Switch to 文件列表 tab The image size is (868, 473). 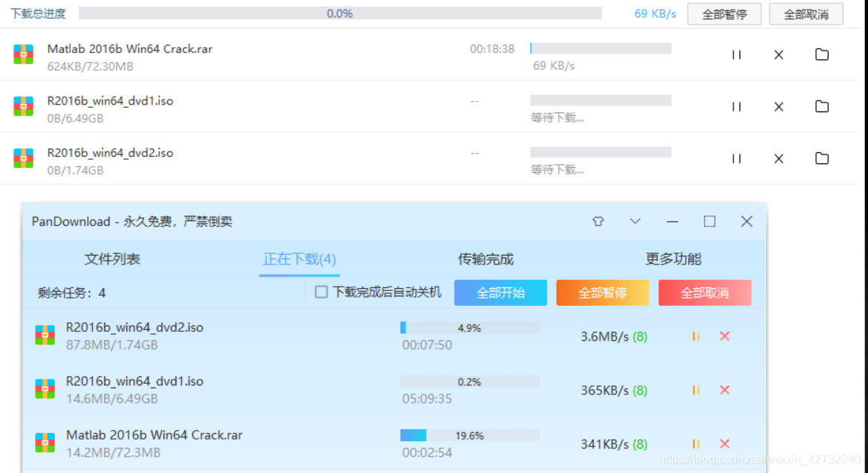coord(112,259)
